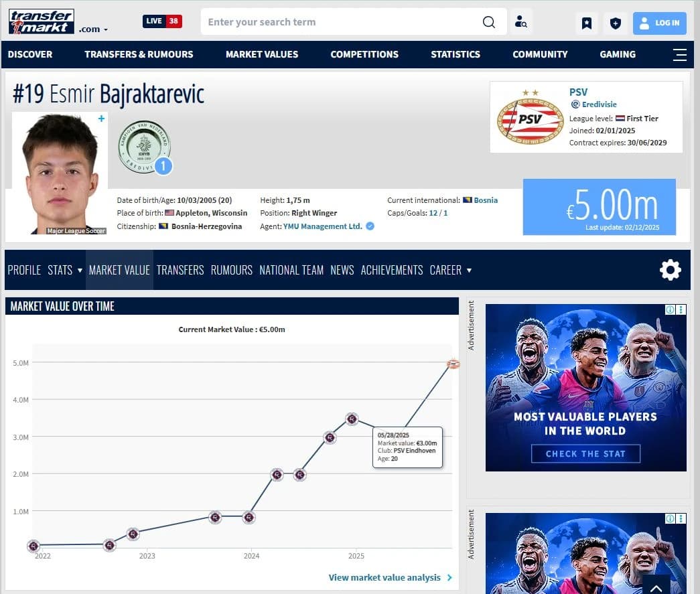
Task: Click the magnifier search icon
Action: click(x=489, y=22)
